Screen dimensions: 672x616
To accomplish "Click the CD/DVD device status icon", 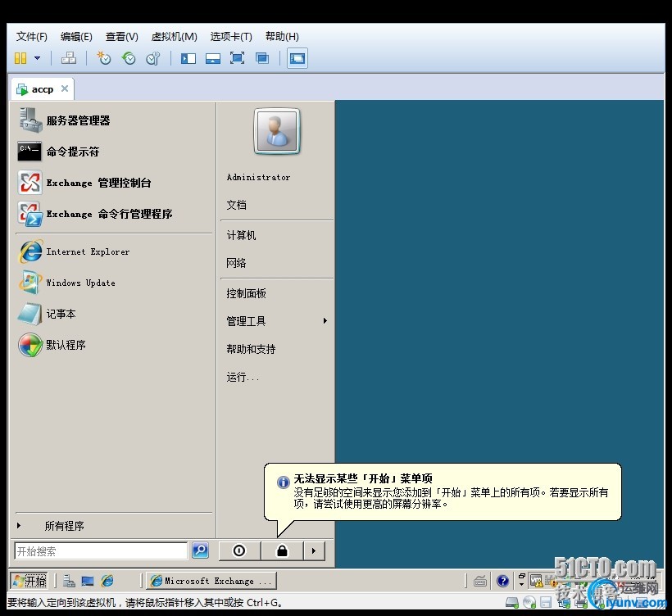I will click(x=529, y=603).
